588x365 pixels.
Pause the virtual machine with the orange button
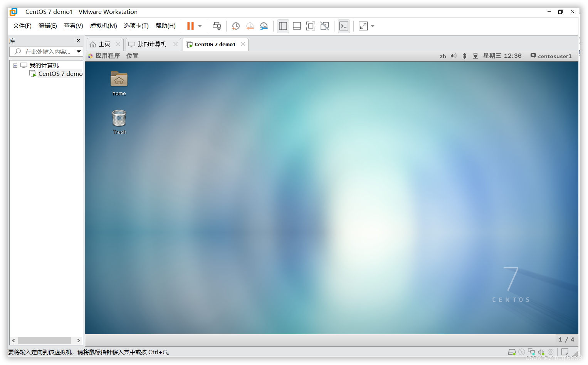click(x=190, y=26)
